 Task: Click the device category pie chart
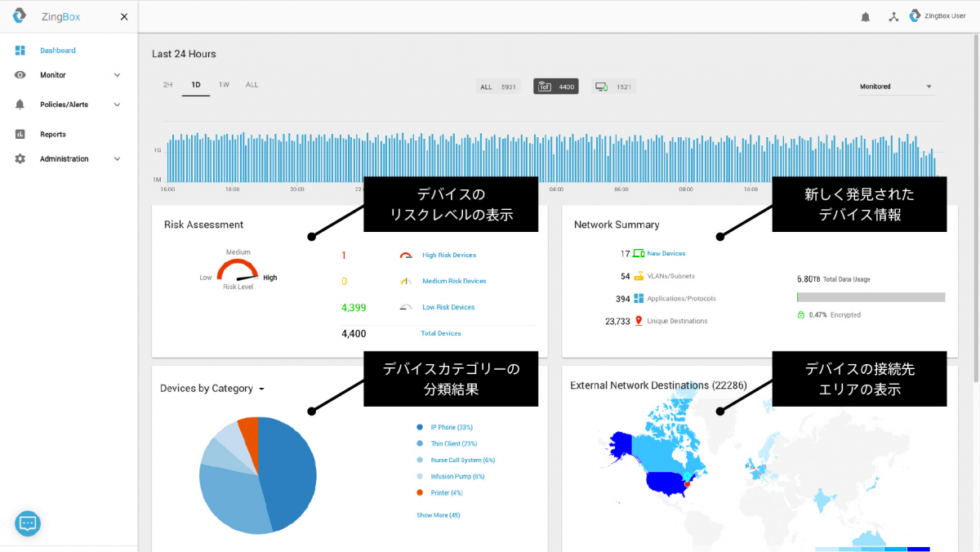point(257,475)
